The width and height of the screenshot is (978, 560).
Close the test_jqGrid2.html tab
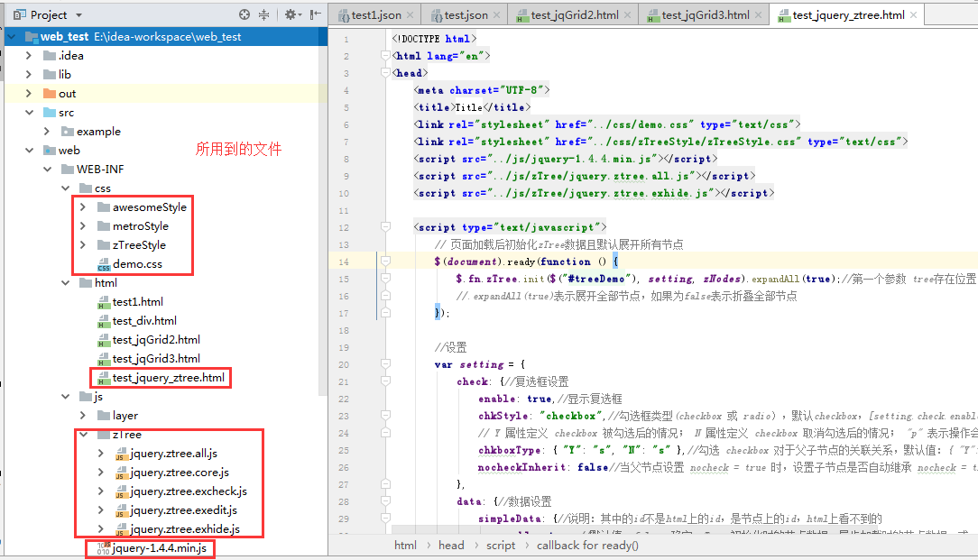click(627, 15)
